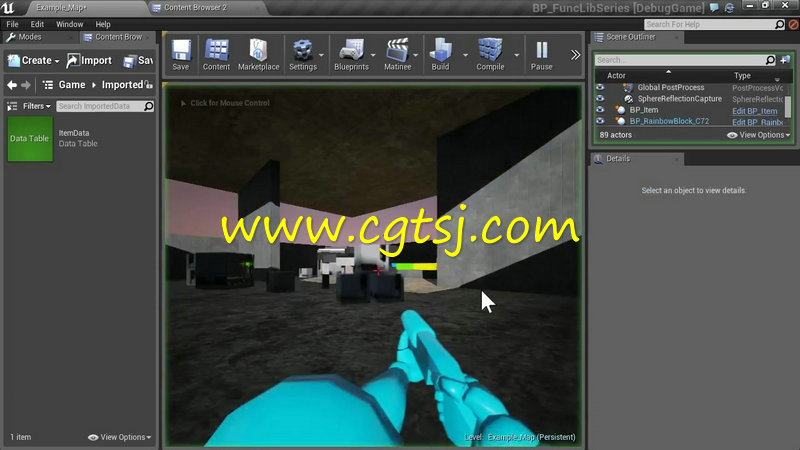Pause the running game simulation
The width and height of the screenshot is (800, 450).
(x=541, y=54)
